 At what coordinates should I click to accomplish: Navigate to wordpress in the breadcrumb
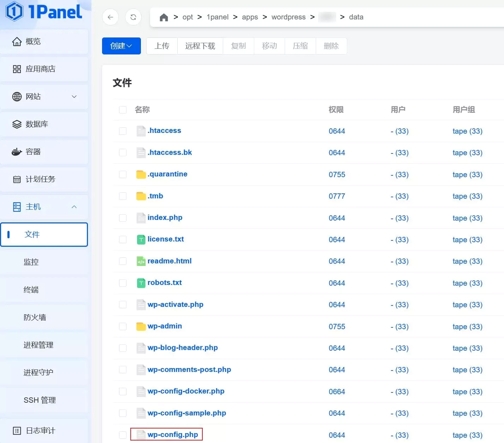(288, 17)
